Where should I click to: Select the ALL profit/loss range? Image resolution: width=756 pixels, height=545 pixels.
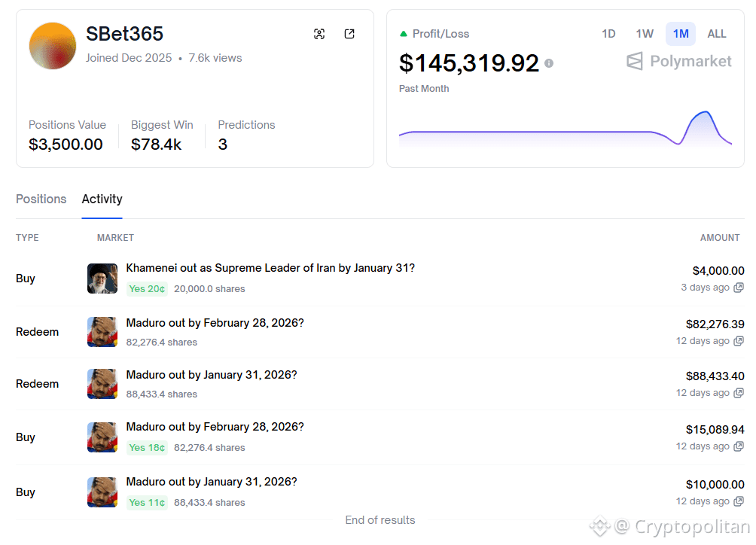pos(717,34)
